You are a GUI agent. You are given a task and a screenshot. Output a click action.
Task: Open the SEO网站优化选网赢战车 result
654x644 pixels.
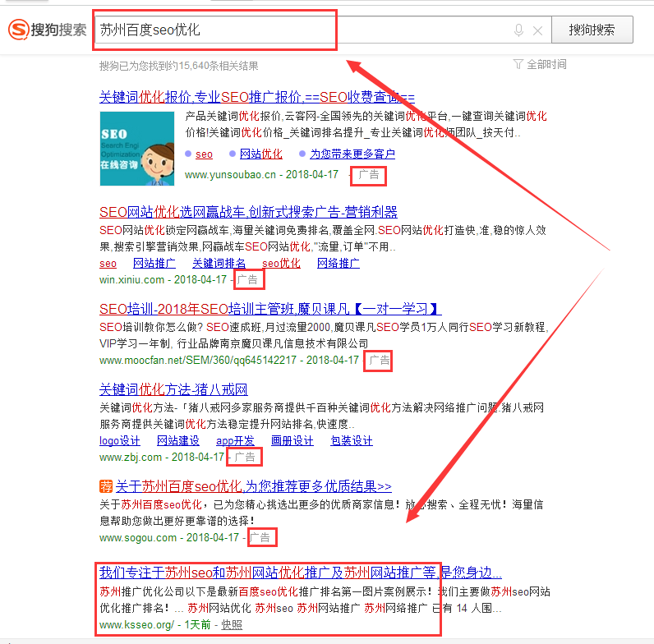click(x=248, y=212)
